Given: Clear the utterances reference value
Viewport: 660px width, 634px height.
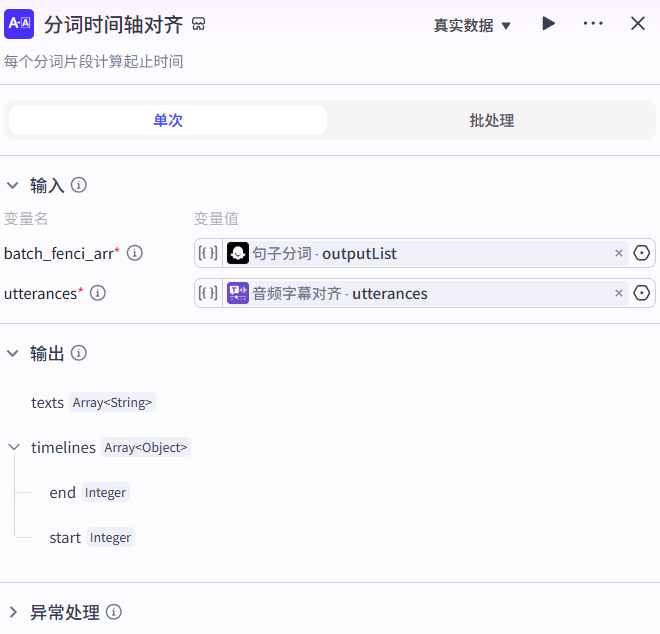Looking at the screenshot, I should (619, 293).
